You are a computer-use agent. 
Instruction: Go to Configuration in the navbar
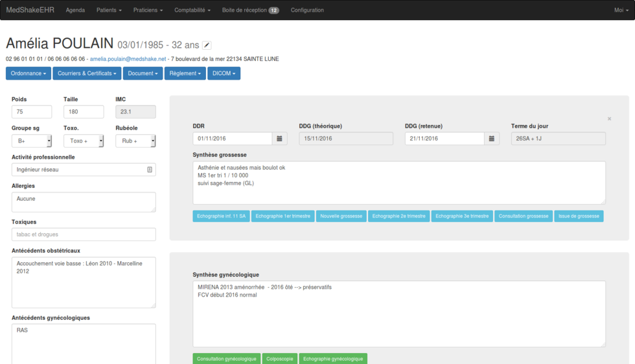click(307, 10)
